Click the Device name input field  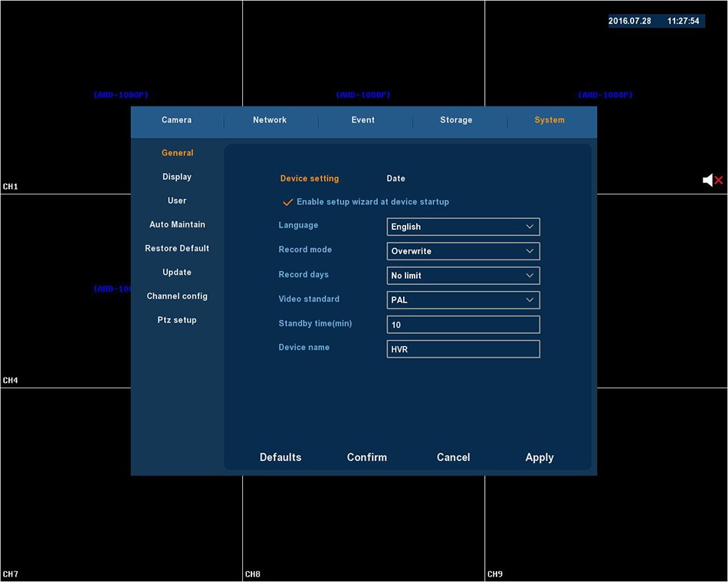[x=463, y=349]
